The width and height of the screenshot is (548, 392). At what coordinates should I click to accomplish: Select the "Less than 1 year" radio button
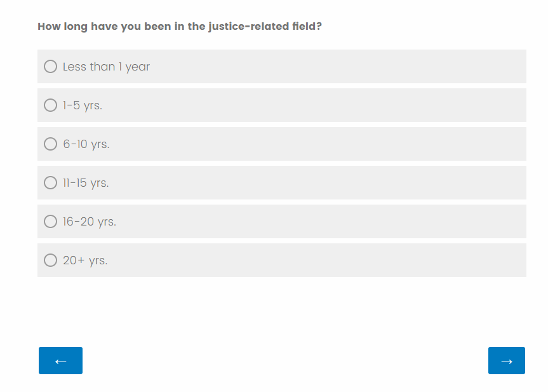pyautogui.click(x=51, y=67)
